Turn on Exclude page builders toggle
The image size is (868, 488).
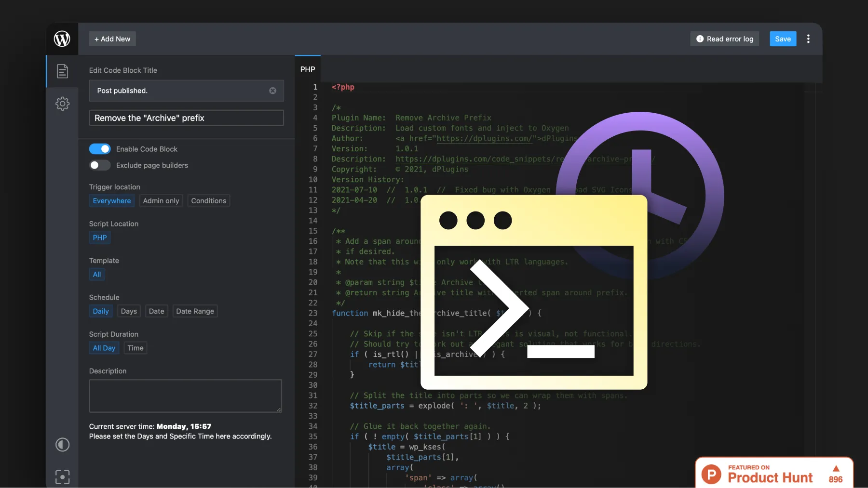[x=100, y=165]
